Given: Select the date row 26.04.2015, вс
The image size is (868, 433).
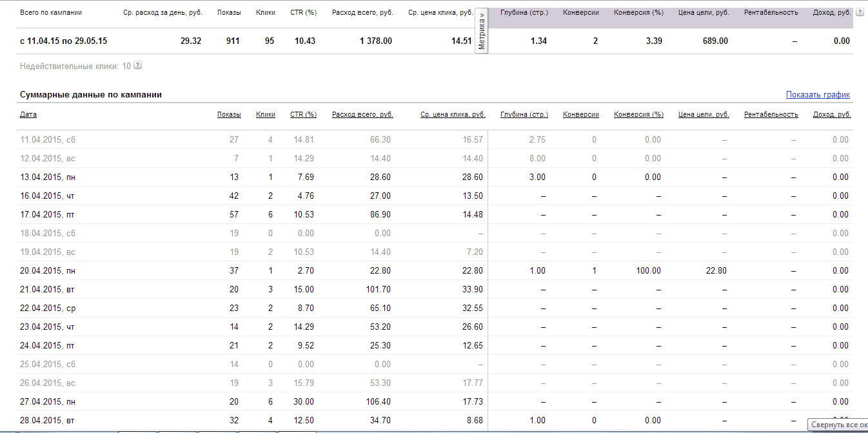Looking at the screenshot, I should tap(48, 383).
